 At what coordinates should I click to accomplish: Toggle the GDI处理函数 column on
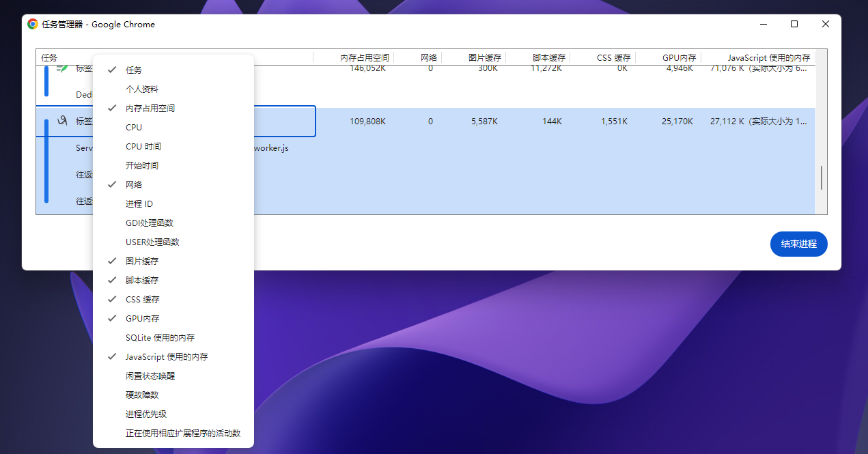point(173,223)
